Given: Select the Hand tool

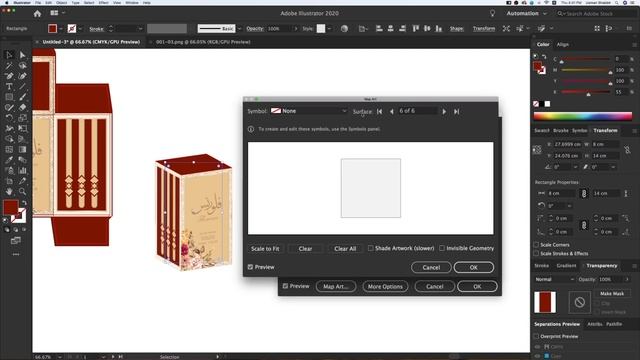Looking at the screenshot, I should click(9, 191).
